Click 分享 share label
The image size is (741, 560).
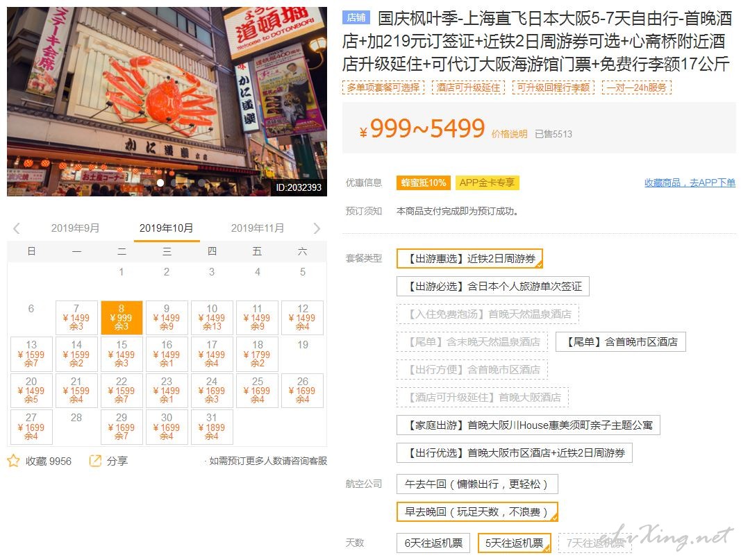click(117, 461)
